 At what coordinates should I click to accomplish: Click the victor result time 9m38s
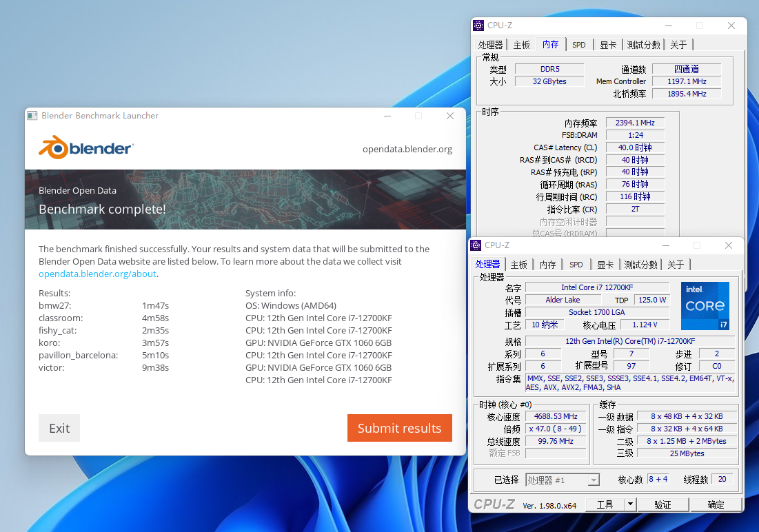click(155, 368)
